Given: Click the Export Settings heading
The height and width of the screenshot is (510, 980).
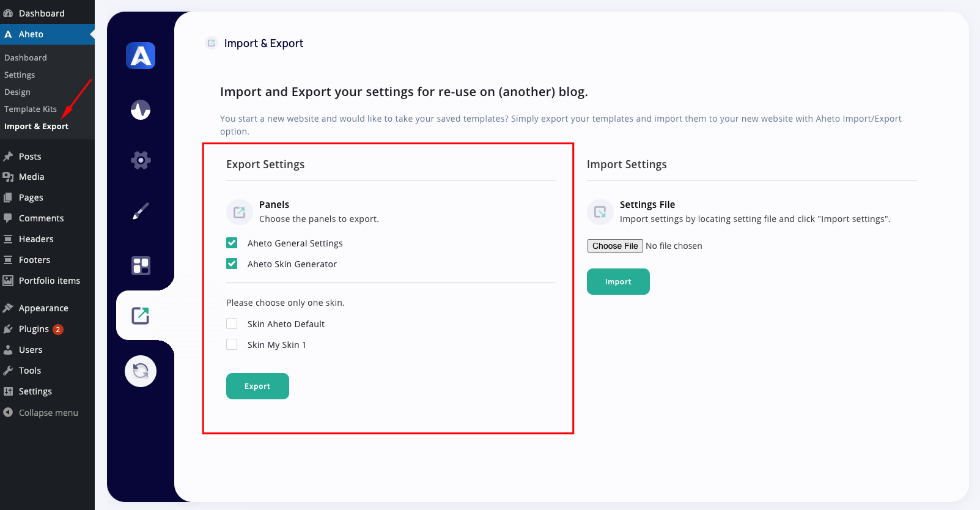Looking at the screenshot, I should (265, 164).
